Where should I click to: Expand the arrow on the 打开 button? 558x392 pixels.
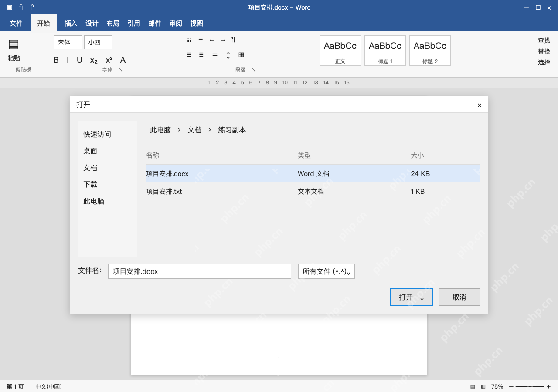pyautogui.click(x=422, y=298)
